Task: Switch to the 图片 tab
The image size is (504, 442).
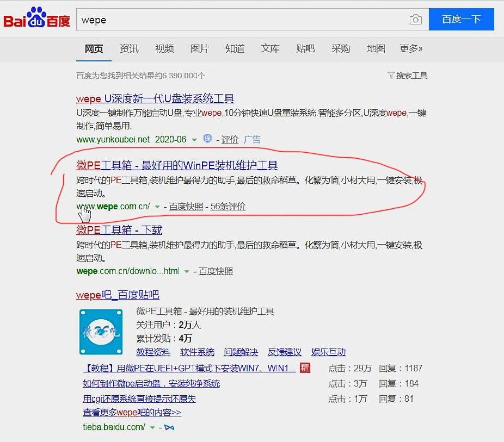Action: point(200,49)
